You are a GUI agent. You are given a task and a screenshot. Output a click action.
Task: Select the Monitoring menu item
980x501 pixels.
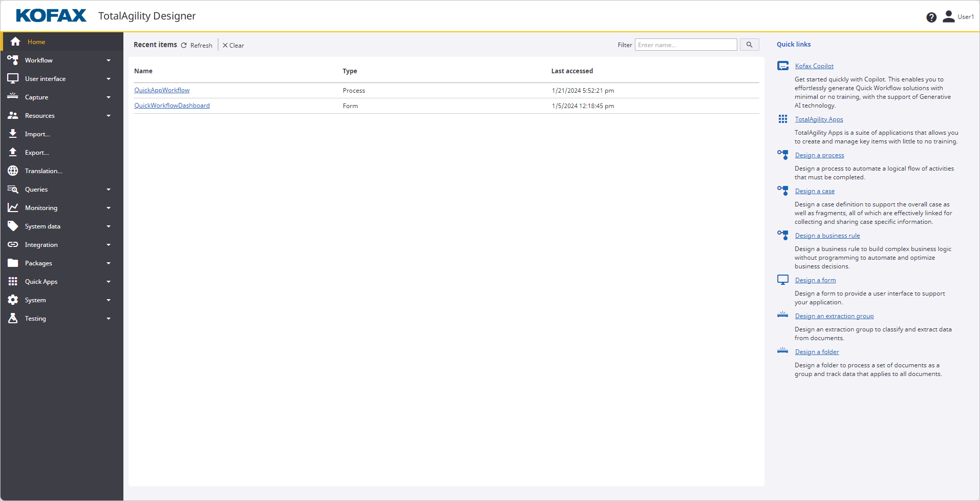click(41, 208)
